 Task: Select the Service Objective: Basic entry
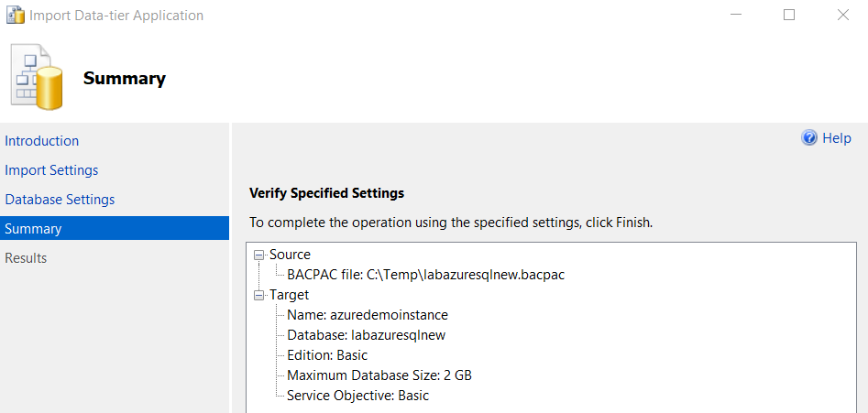coord(357,396)
